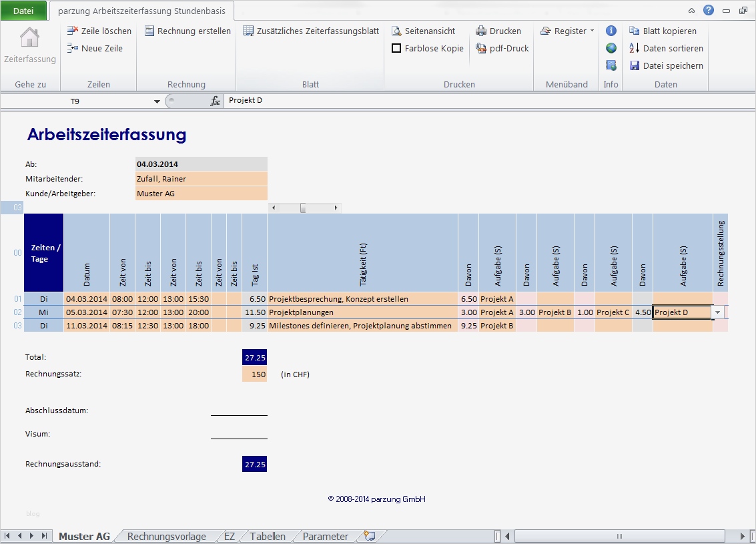Go to the Zeiterfassung home icon

tap(29, 38)
